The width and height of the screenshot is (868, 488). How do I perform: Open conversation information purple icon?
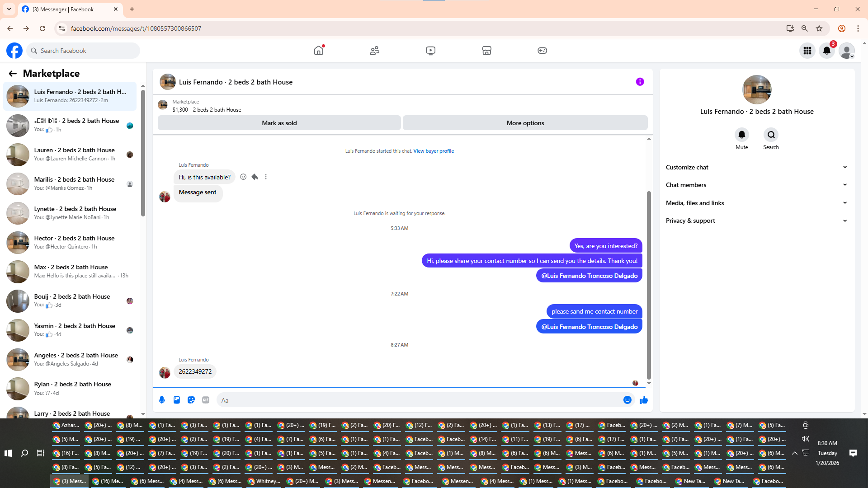(x=640, y=82)
